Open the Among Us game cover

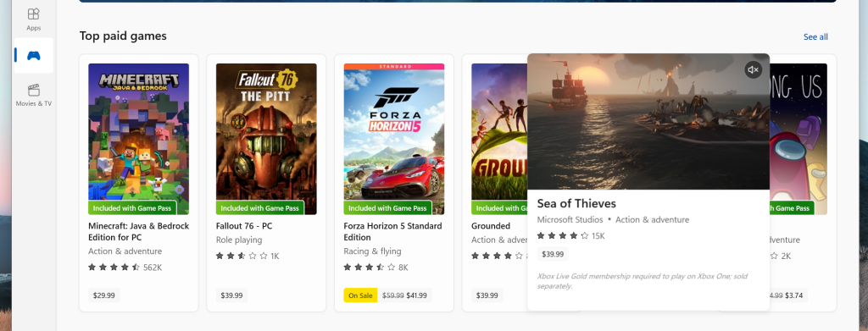(798, 139)
